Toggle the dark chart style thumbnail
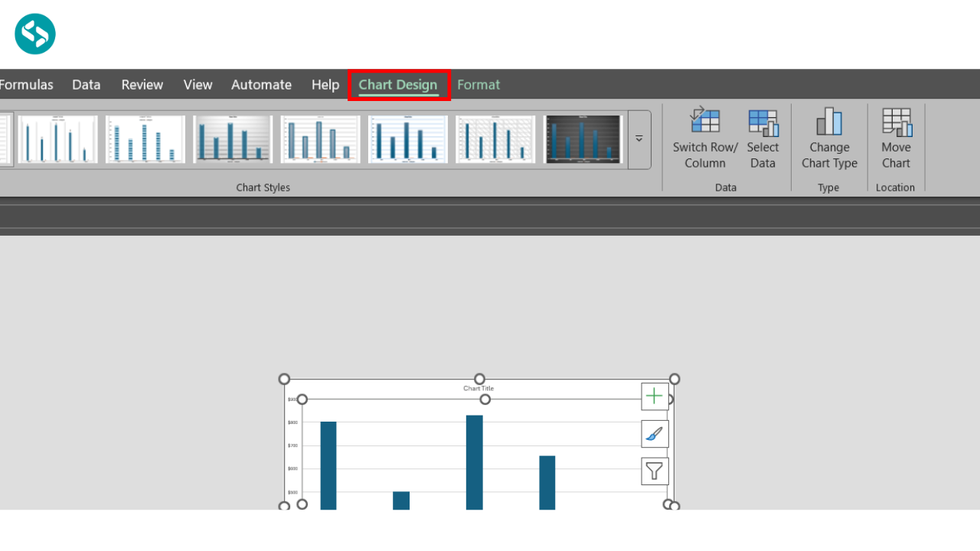This screenshot has width=980, height=551. click(583, 139)
